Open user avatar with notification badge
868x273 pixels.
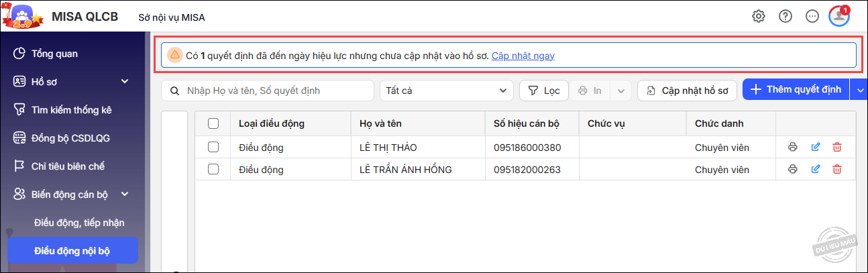point(839,16)
